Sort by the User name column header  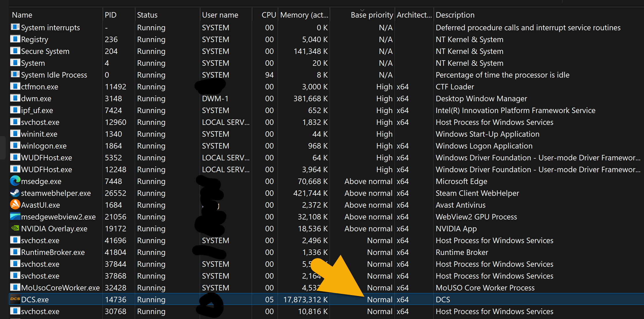pyautogui.click(x=226, y=15)
